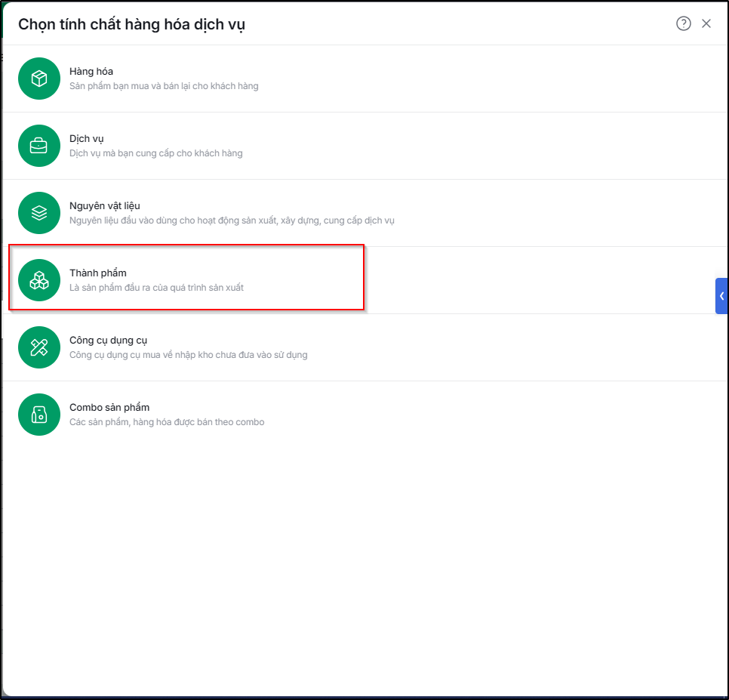Click 'Là sản phẩm đầu ra' description

click(156, 288)
